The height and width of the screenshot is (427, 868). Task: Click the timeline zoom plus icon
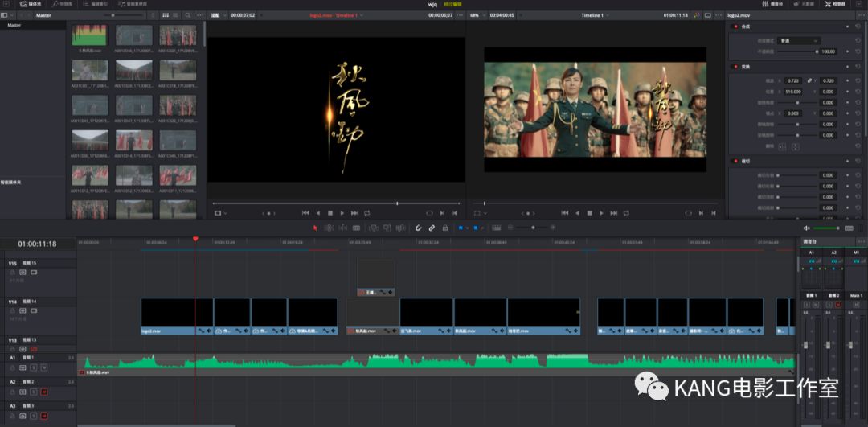tap(552, 228)
